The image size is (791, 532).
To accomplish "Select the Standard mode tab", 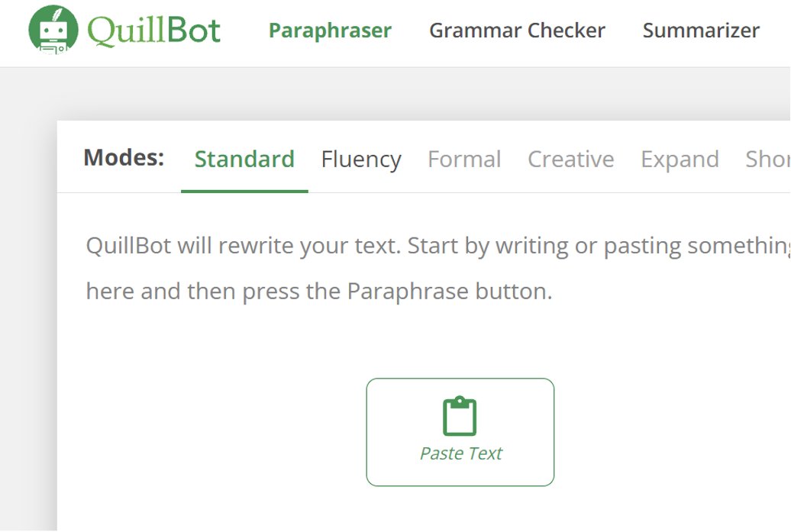I will 244,160.
